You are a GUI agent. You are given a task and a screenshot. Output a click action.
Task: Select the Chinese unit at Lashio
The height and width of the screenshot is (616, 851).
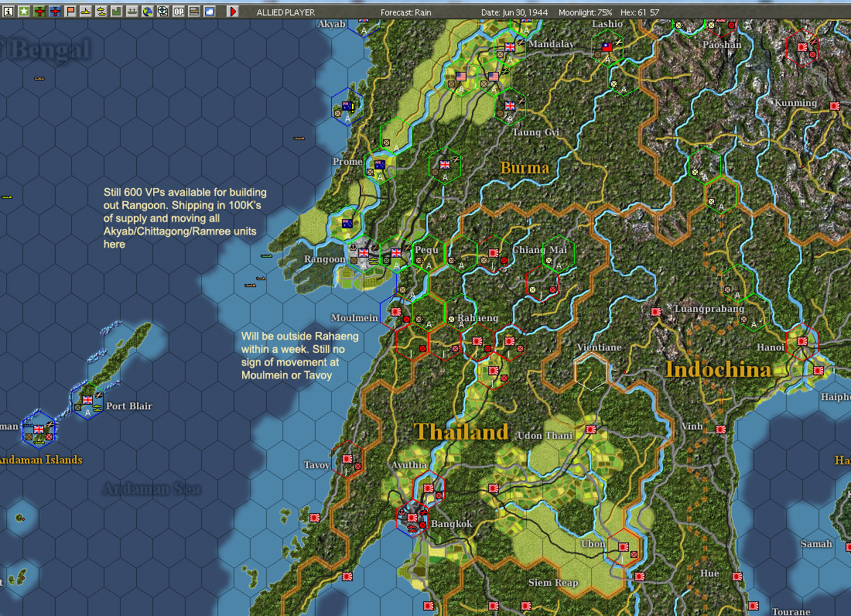coord(607,48)
